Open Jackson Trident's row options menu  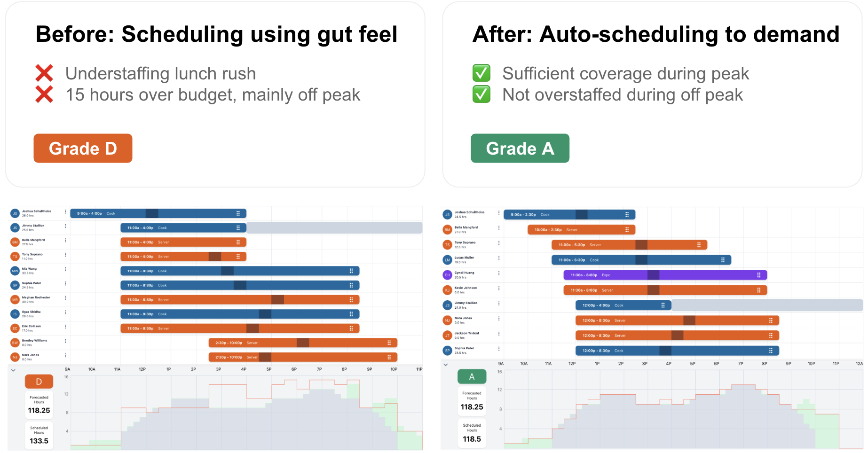tap(499, 334)
